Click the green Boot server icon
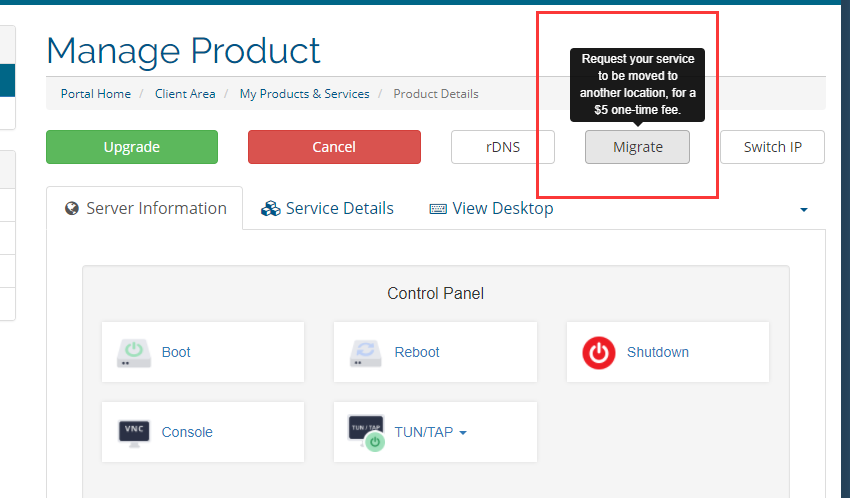This screenshot has width=850, height=498. pos(133,352)
